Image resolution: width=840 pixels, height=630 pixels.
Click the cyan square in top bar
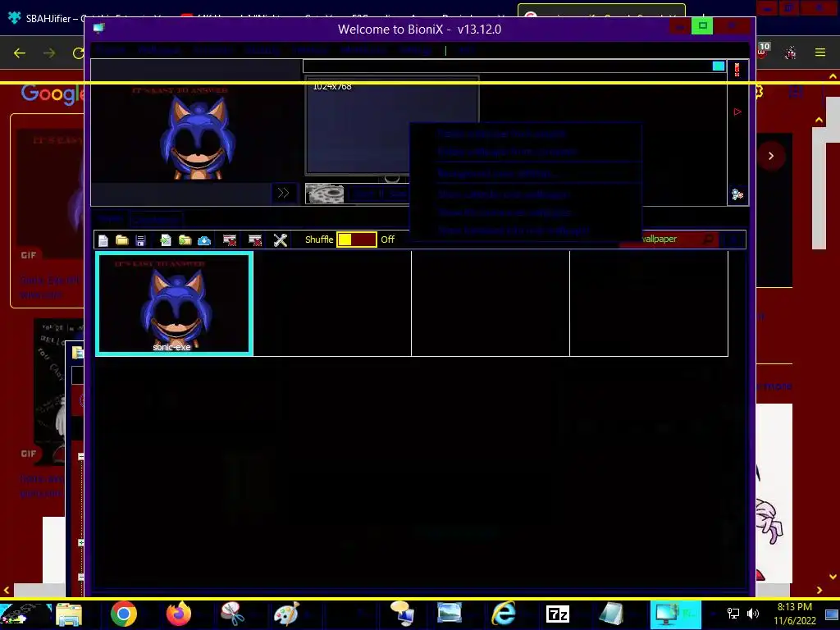pos(719,66)
